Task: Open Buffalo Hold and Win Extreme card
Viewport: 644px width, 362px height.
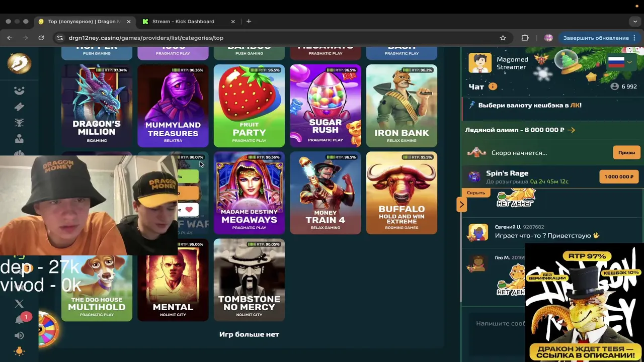Action: click(401, 193)
